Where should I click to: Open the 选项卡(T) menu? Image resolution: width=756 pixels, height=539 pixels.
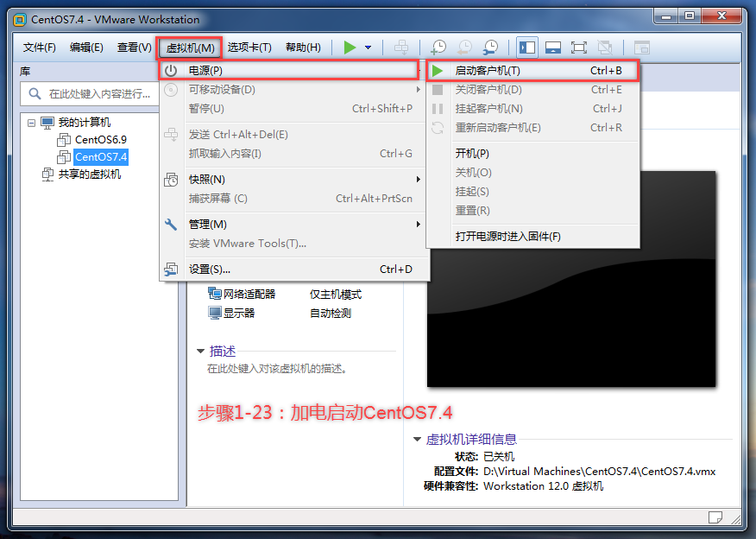pyautogui.click(x=249, y=48)
